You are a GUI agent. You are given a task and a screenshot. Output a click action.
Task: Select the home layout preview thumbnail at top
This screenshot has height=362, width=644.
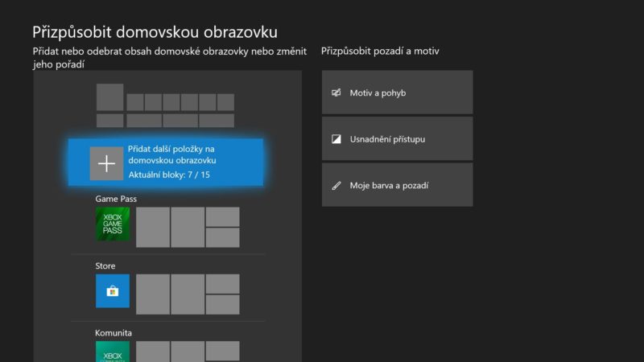click(165, 105)
